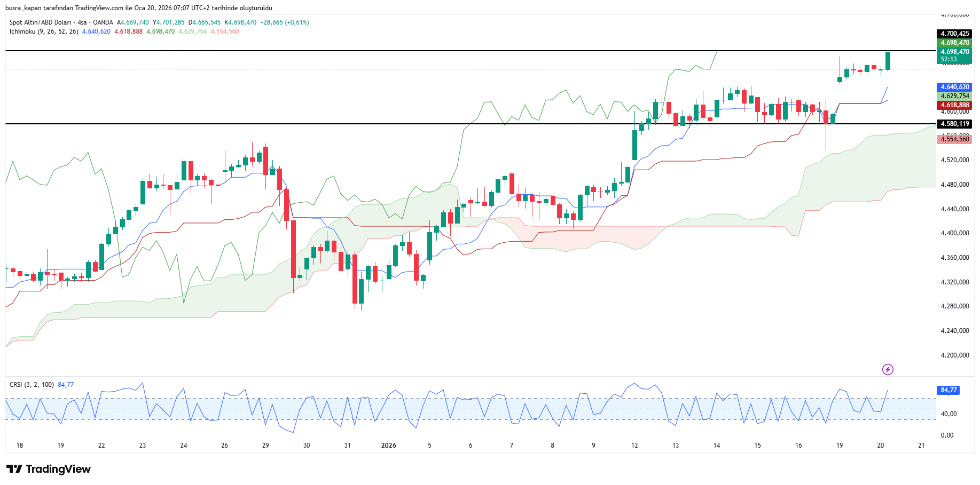Click the blue 84,77 CRSI value label

tap(948, 390)
